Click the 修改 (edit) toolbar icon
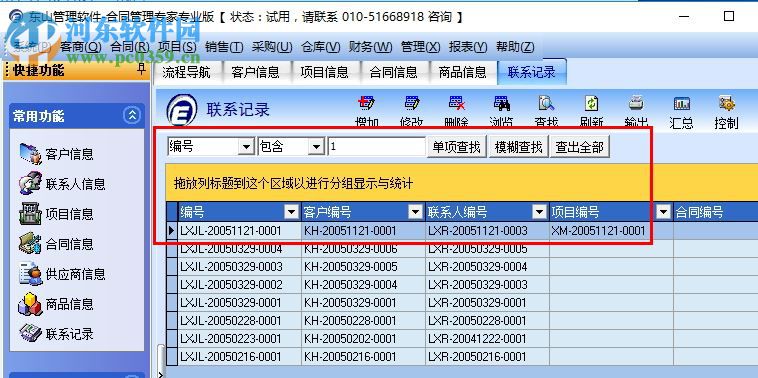Screen dimensions: 758x378 (x=411, y=103)
